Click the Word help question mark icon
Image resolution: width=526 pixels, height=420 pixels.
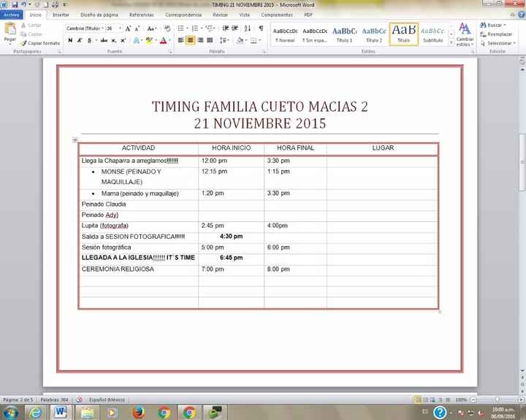point(522,15)
